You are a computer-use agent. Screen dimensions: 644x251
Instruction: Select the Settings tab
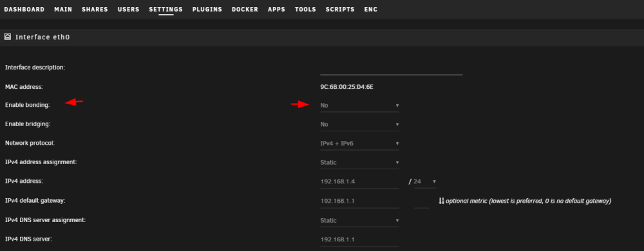pos(166,10)
